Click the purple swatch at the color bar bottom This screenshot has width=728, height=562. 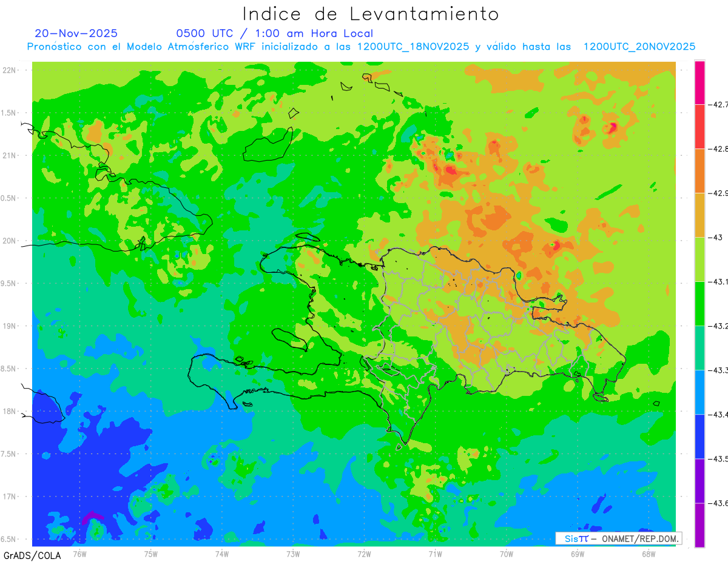coord(699,525)
